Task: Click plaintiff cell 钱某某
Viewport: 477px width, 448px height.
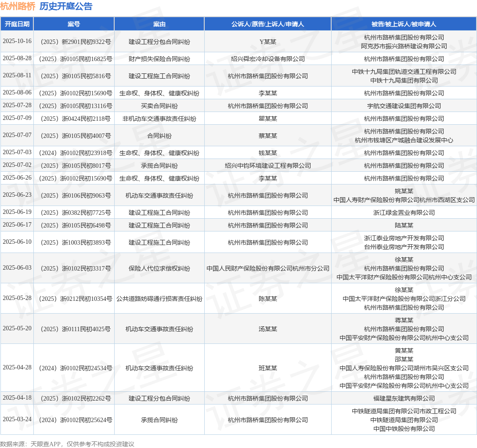Action: point(267,153)
